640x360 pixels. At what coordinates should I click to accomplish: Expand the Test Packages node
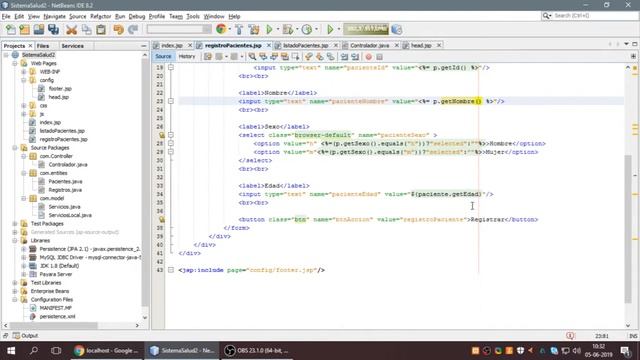[15, 224]
